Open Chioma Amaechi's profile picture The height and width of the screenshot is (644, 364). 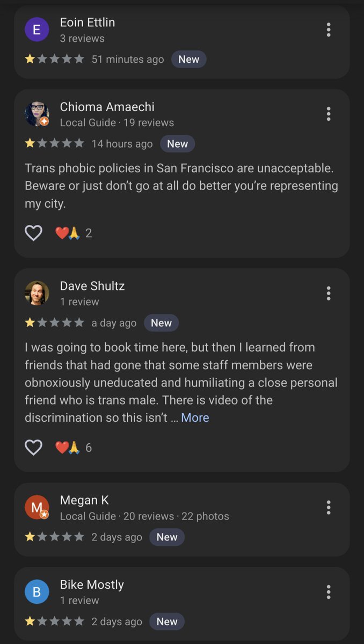tap(37, 114)
